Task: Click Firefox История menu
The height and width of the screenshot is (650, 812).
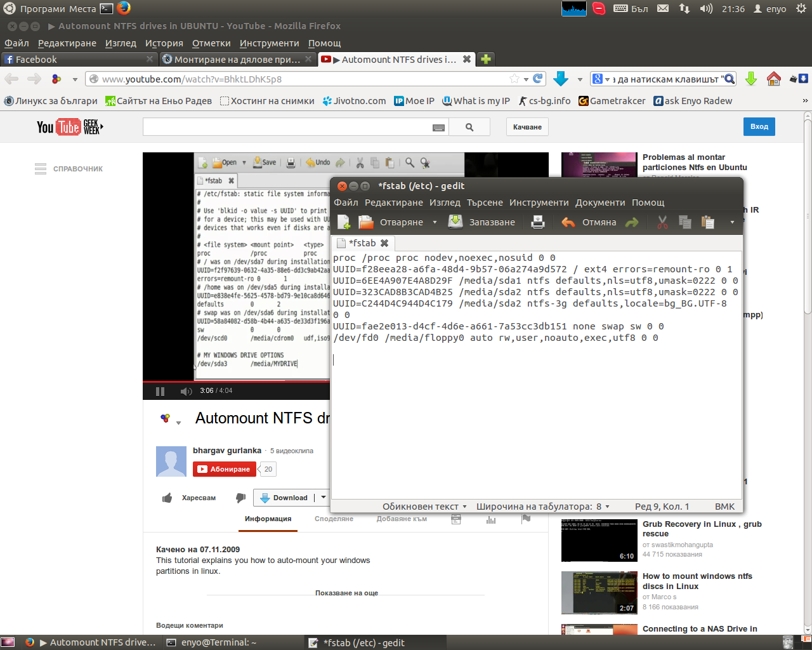Action: tap(164, 43)
